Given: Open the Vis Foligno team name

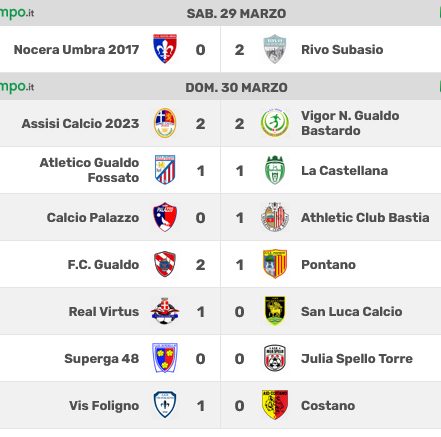Looking at the screenshot, I should (104, 406).
